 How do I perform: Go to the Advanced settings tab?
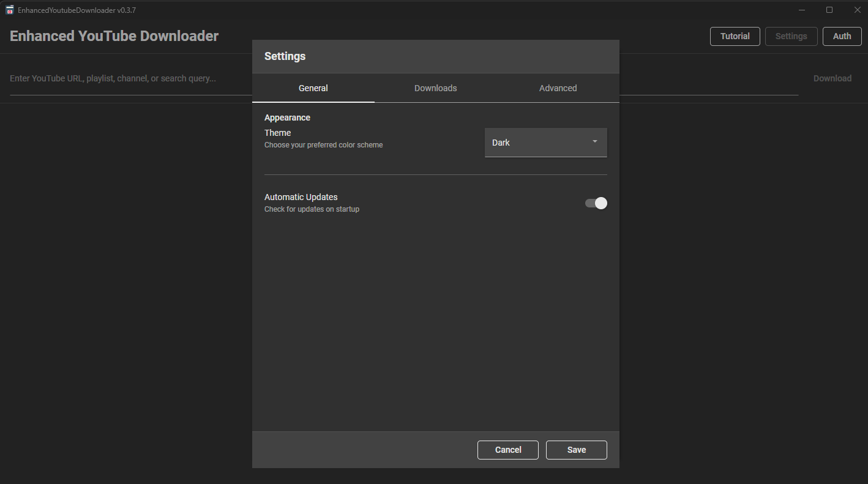[558, 88]
